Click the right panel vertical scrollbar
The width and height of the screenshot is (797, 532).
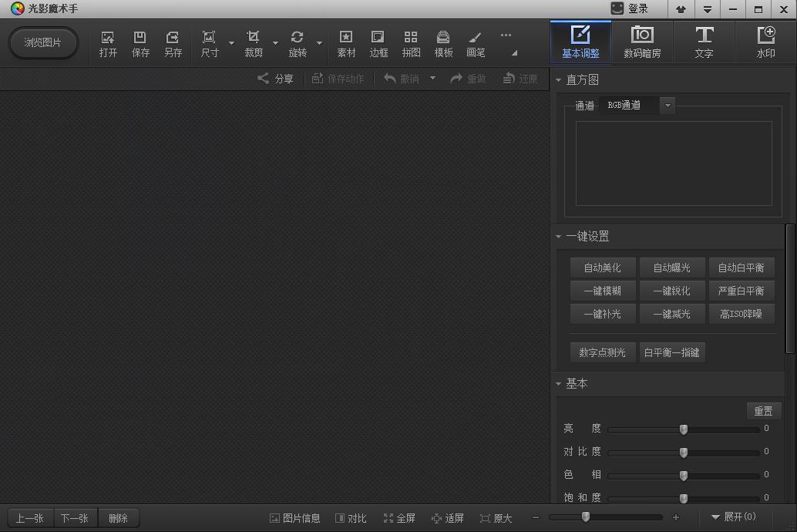pyautogui.click(x=790, y=287)
